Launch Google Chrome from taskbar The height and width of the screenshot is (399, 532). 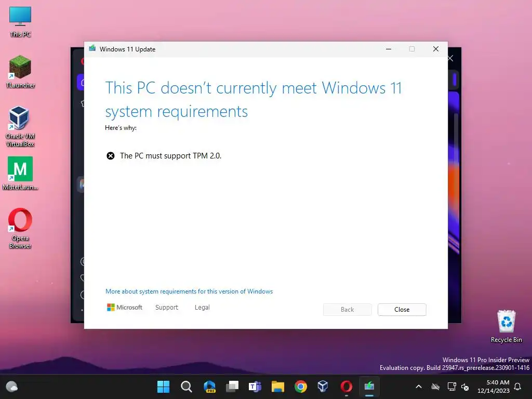click(301, 387)
